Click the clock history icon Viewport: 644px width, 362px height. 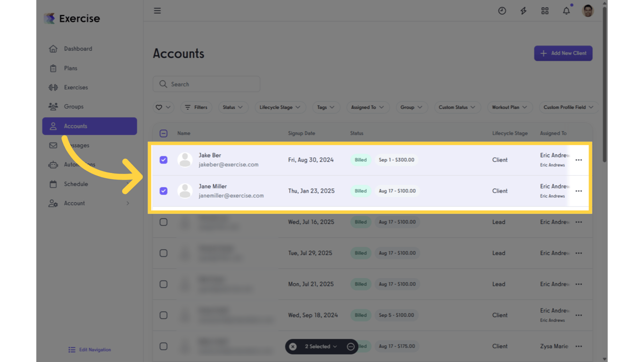502,10
